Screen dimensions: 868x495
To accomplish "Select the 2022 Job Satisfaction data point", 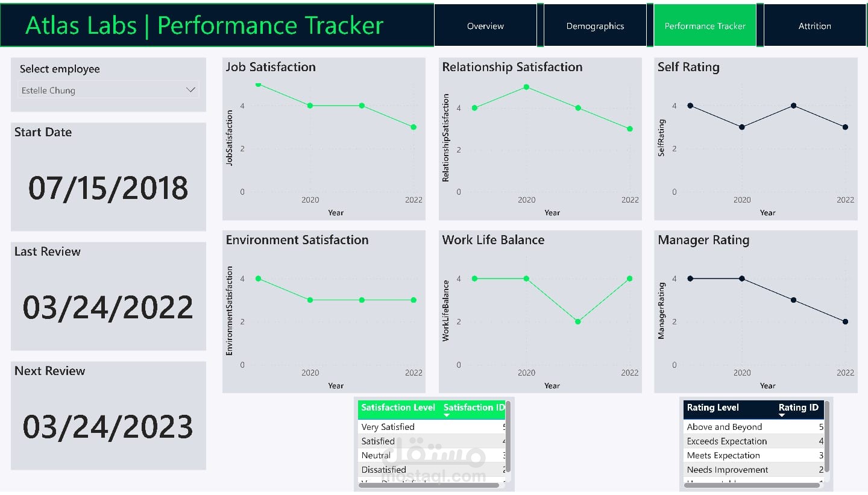I will pyautogui.click(x=414, y=127).
